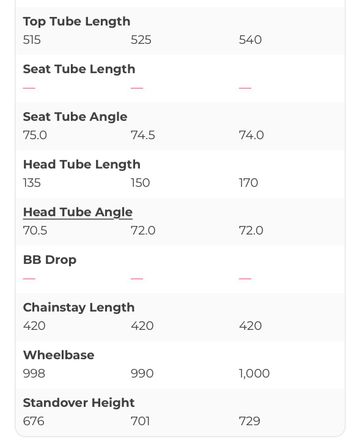The image size is (360, 444).
Task: Click the head tube angle value 70.5
Action: coord(35,231)
